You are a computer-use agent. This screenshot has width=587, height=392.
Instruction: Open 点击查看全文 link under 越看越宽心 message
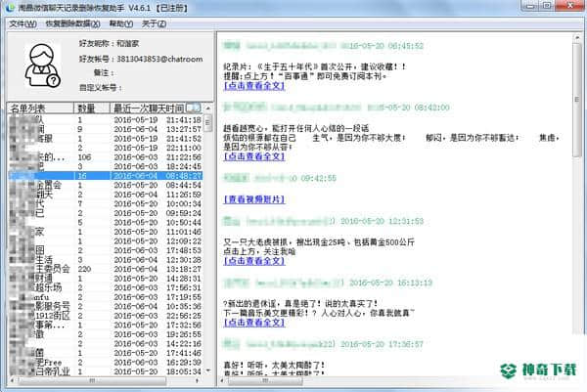click(x=254, y=156)
